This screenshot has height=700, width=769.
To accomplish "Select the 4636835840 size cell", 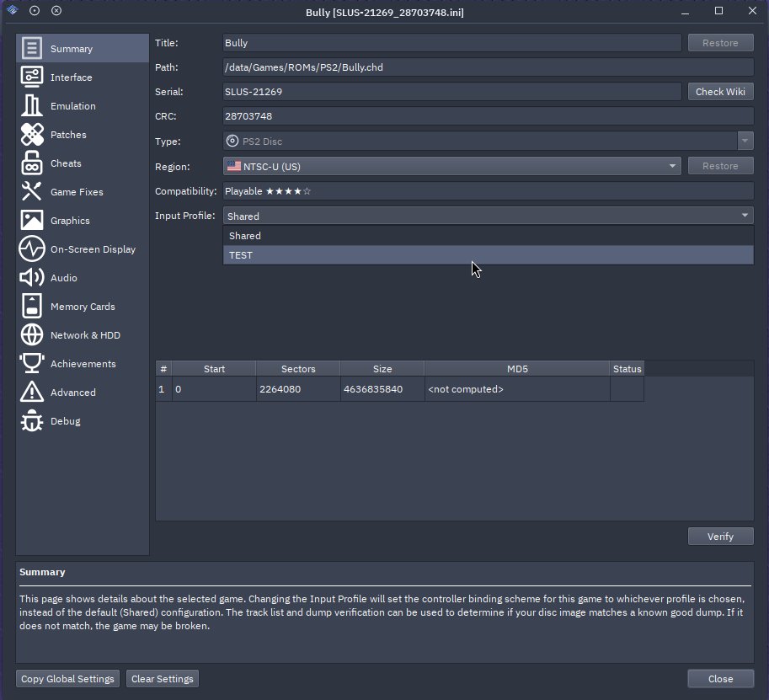I will point(382,389).
